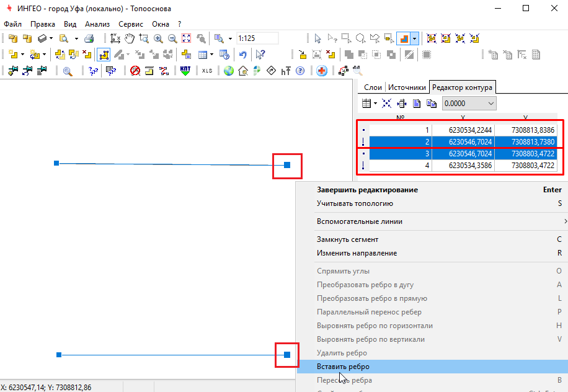
Task: Switch to the Источники tab
Action: click(407, 87)
